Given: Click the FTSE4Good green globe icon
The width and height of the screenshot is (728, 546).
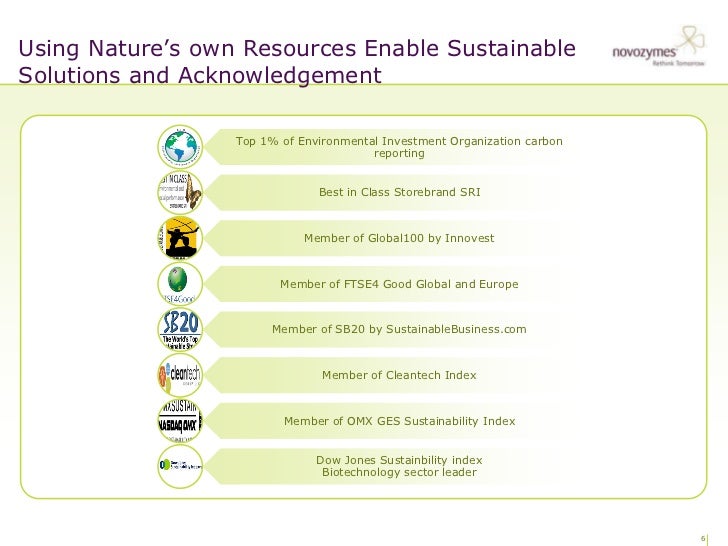Looking at the screenshot, I should (x=180, y=284).
